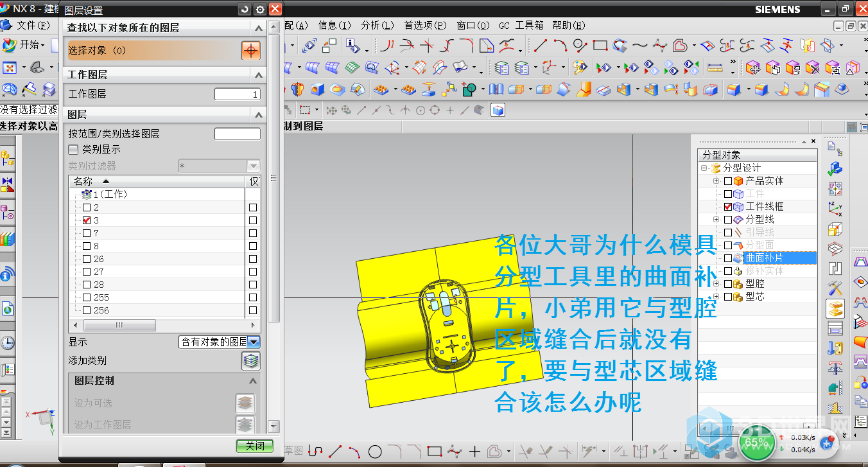The height and width of the screenshot is (467, 868).
Task: Open the 窗口(O) menu
Action: coord(473,26)
